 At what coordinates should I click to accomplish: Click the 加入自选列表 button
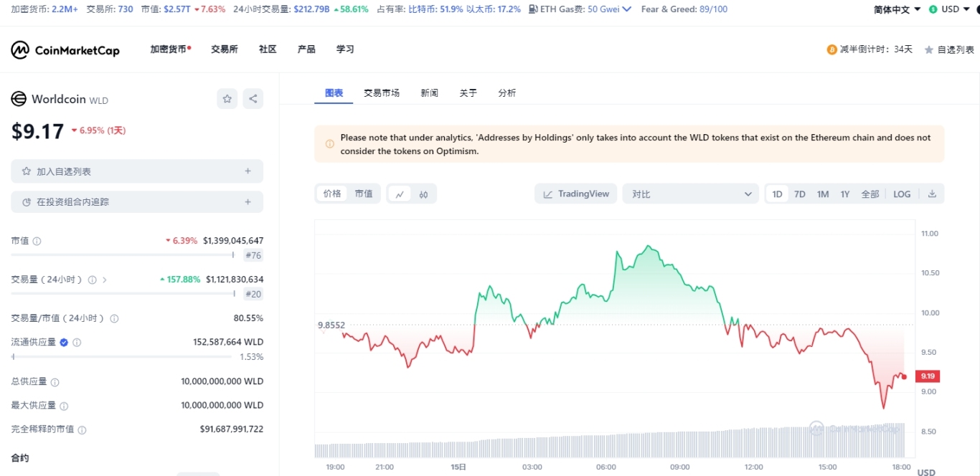(x=137, y=171)
